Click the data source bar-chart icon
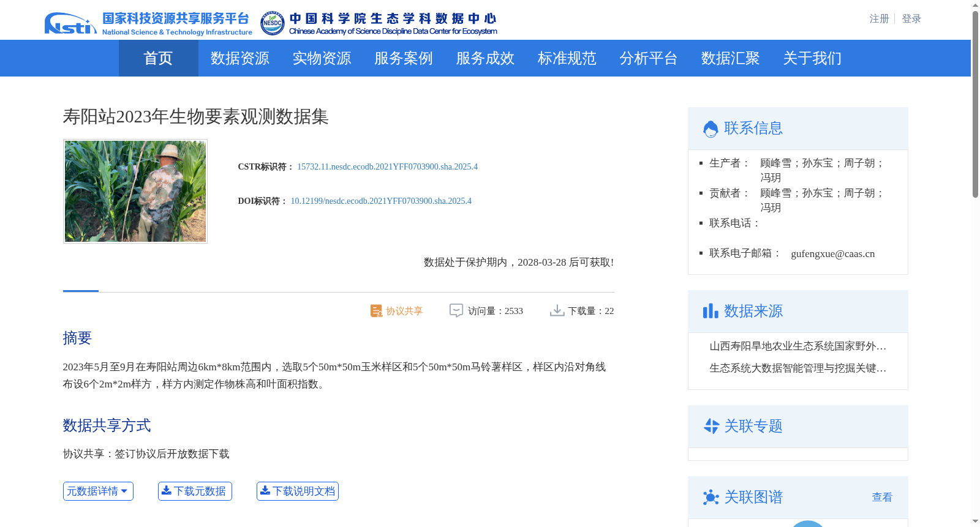This screenshot has width=980, height=527. tap(710, 311)
